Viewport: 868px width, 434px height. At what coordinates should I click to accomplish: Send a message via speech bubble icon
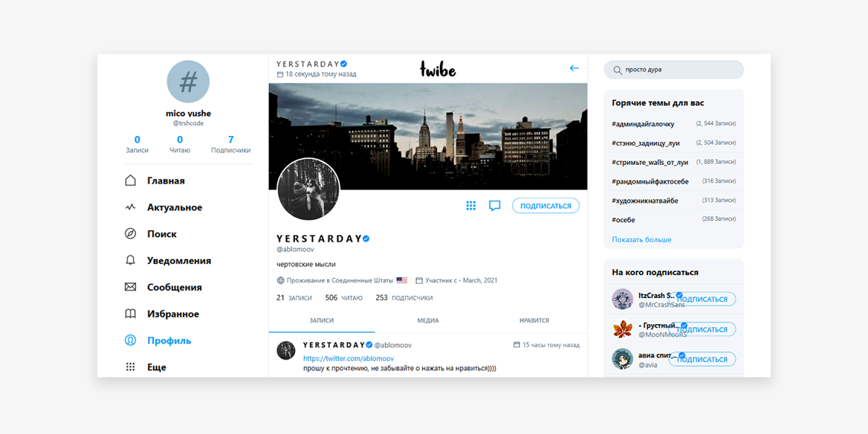pos(495,205)
